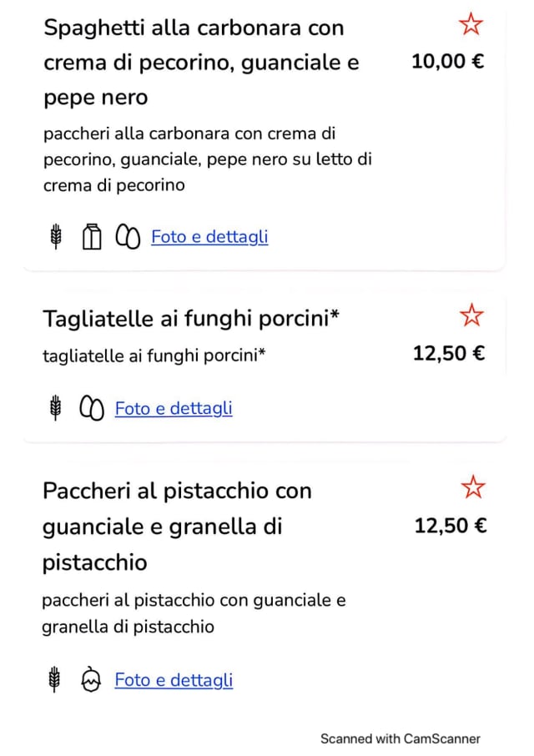
Task: Select the Paccheri al pistacchio dish title
Action: 177,526
